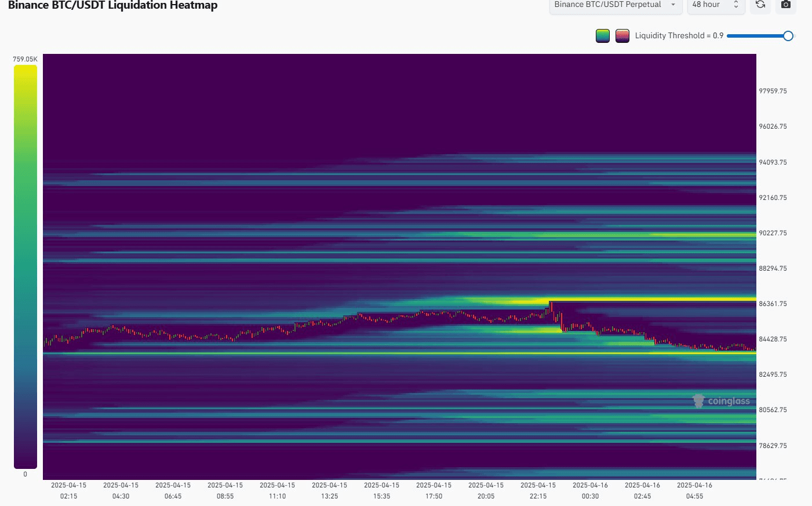Image resolution: width=812 pixels, height=506 pixels.
Task: Click the Binance BTC/USDT Liquidation Heatmap title
Action: click(x=113, y=5)
